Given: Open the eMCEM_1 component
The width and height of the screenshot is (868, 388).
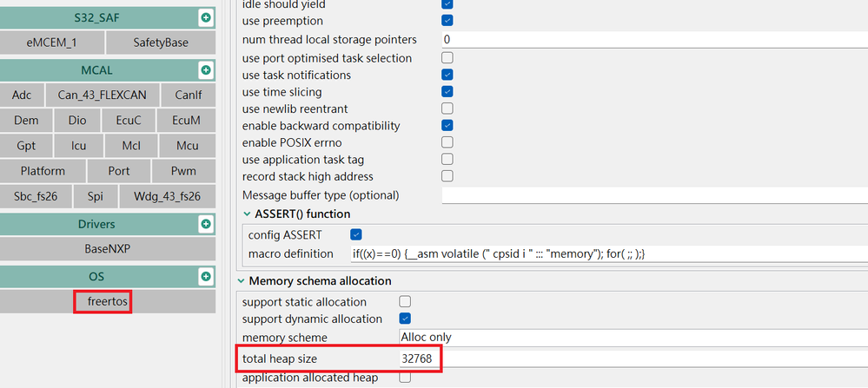Looking at the screenshot, I should point(53,42).
